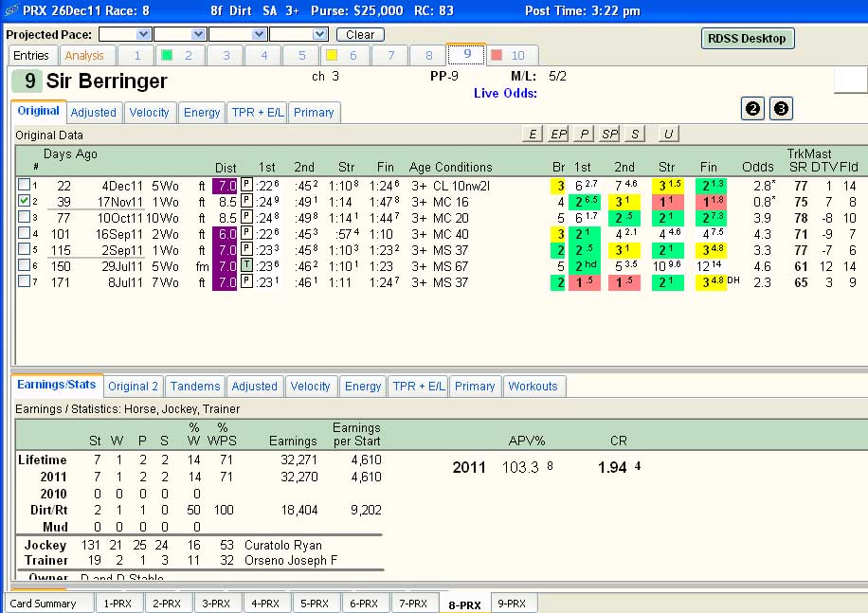Go to the 9-PRX race tab
The image size is (868, 613).
coord(512,604)
